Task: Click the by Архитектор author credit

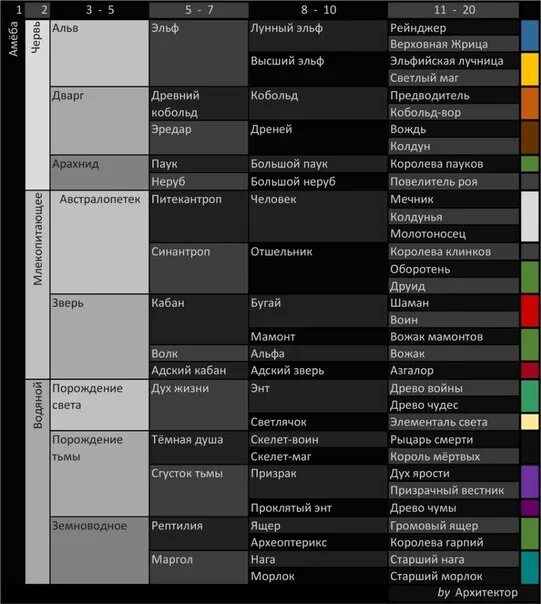Action: pyautogui.click(x=477, y=592)
